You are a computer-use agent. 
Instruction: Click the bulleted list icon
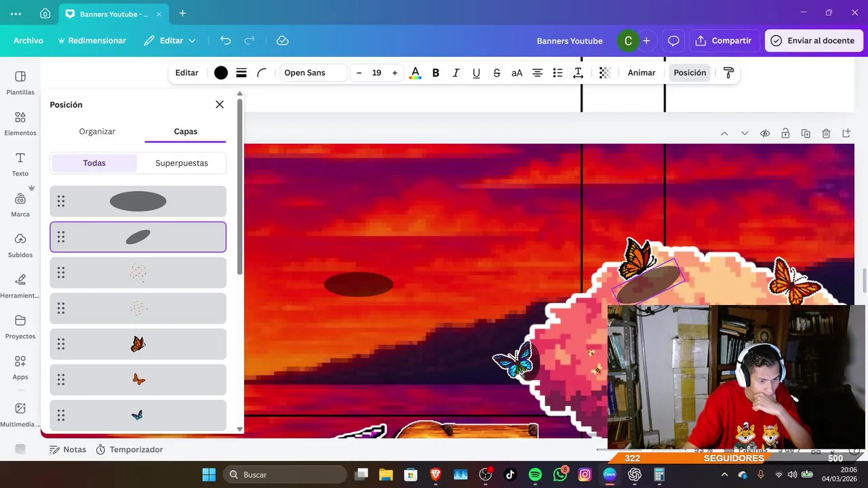pyautogui.click(x=557, y=73)
